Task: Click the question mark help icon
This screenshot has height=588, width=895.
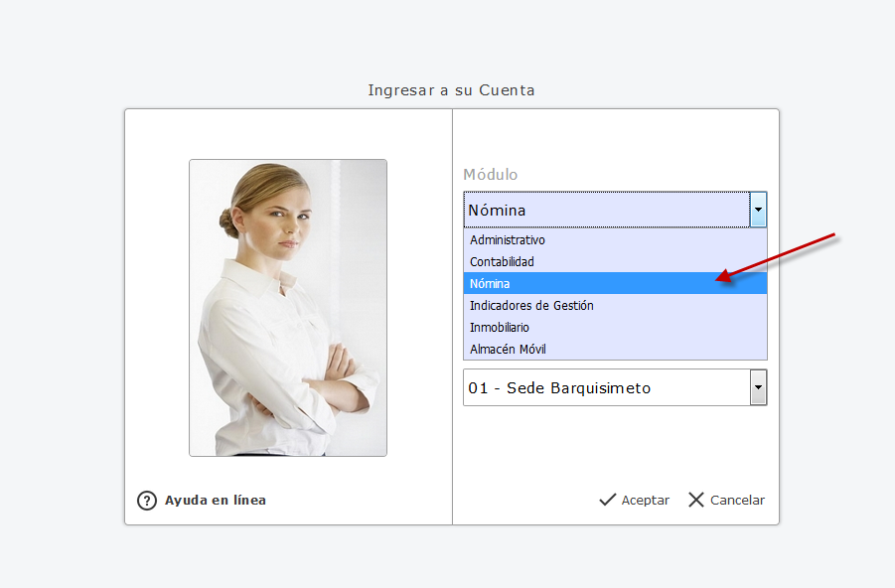Action: point(147,501)
